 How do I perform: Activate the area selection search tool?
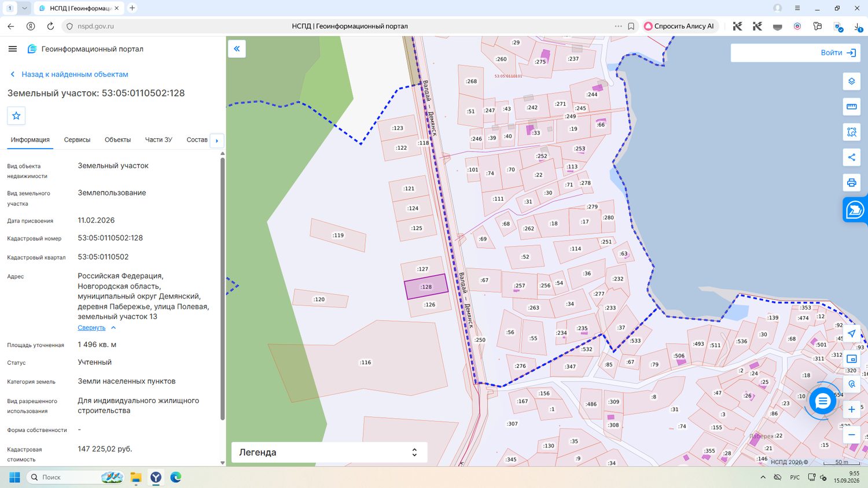click(851, 132)
